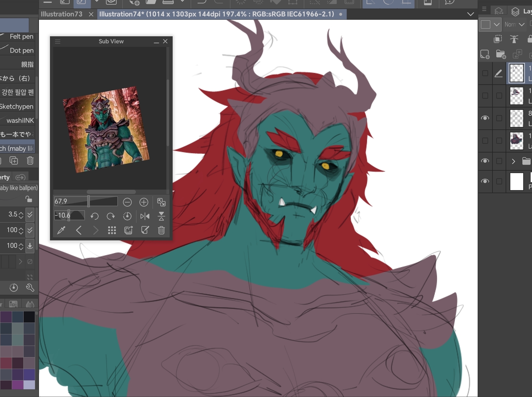Screen dimensions: 532x397
Task: Switch to the Illustration73 tab
Action: (62, 14)
